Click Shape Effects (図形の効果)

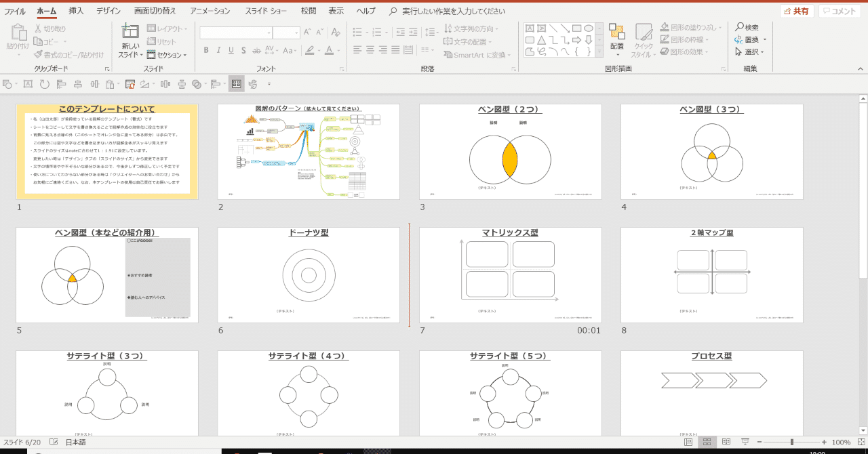point(684,52)
